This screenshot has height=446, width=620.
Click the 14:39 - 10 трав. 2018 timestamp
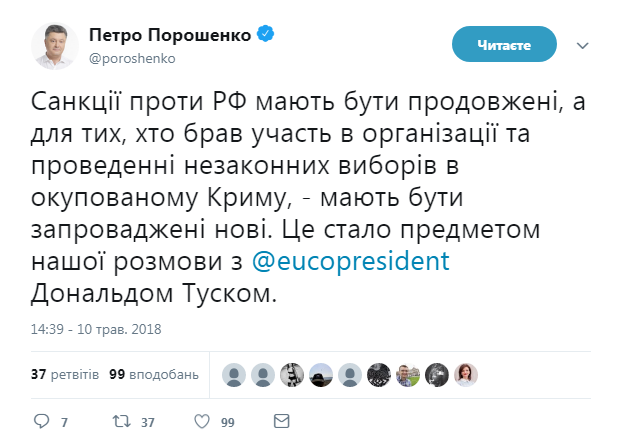coord(96,328)
